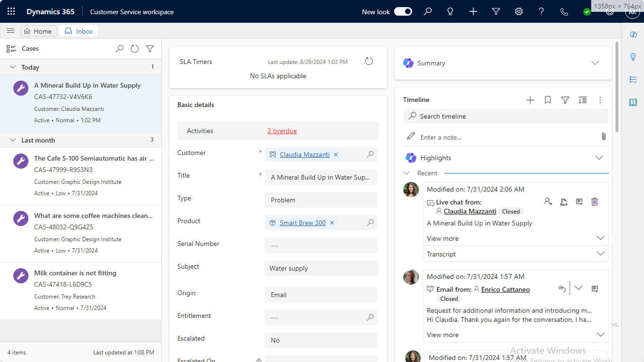Delete the live chat timeline entry

point(595,202)
